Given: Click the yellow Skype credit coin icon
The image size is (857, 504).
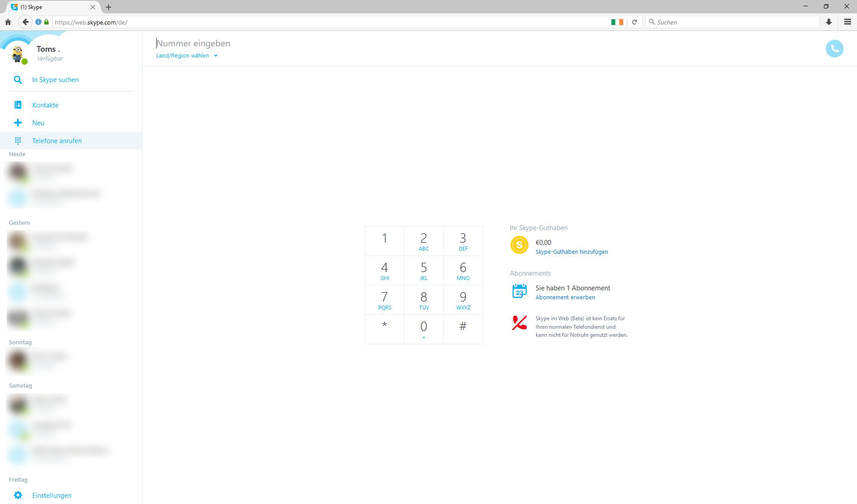Looking at the screenshot, I should coord(519,245).
